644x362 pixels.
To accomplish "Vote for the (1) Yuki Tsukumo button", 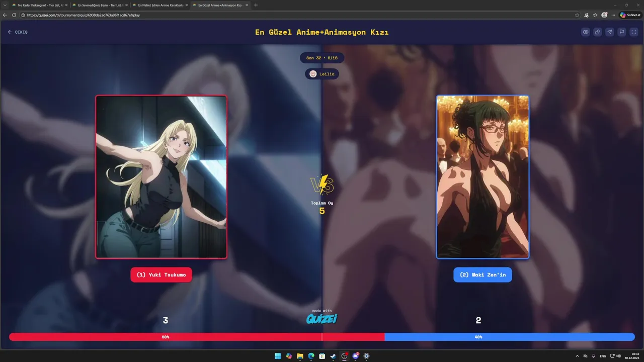I will click(x=161, y=275).
